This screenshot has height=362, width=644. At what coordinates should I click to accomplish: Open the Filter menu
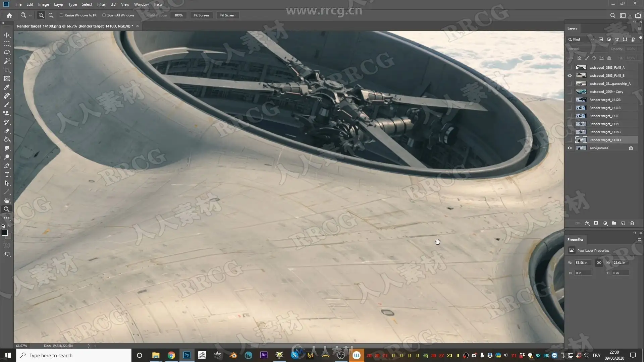pos(101,4)
